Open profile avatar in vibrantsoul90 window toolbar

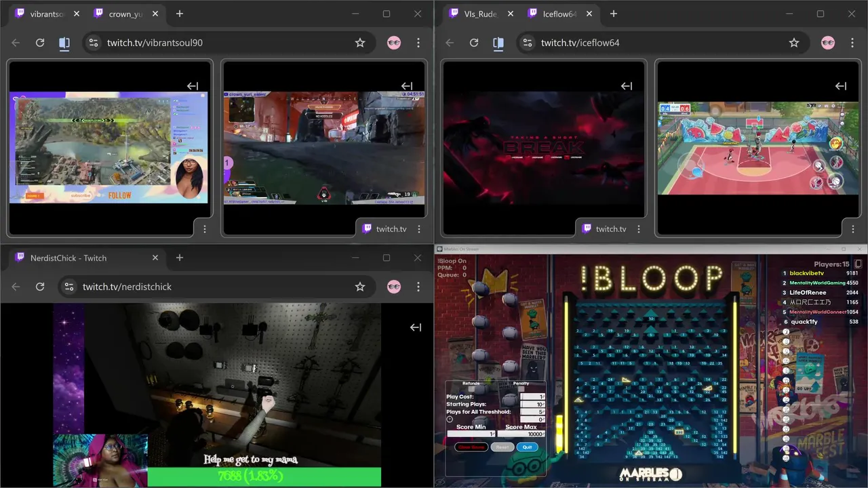[x=394, y=43]
